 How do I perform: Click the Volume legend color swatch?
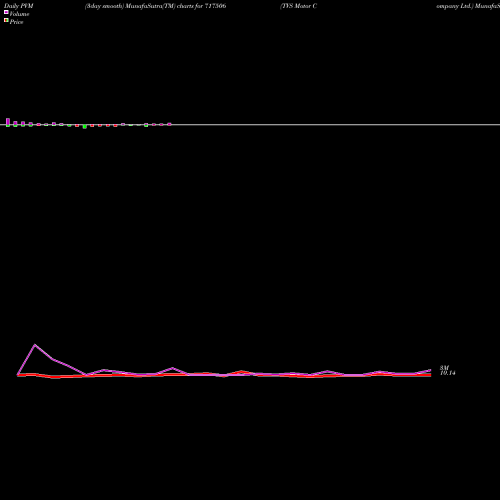click(x=6, y=12)
